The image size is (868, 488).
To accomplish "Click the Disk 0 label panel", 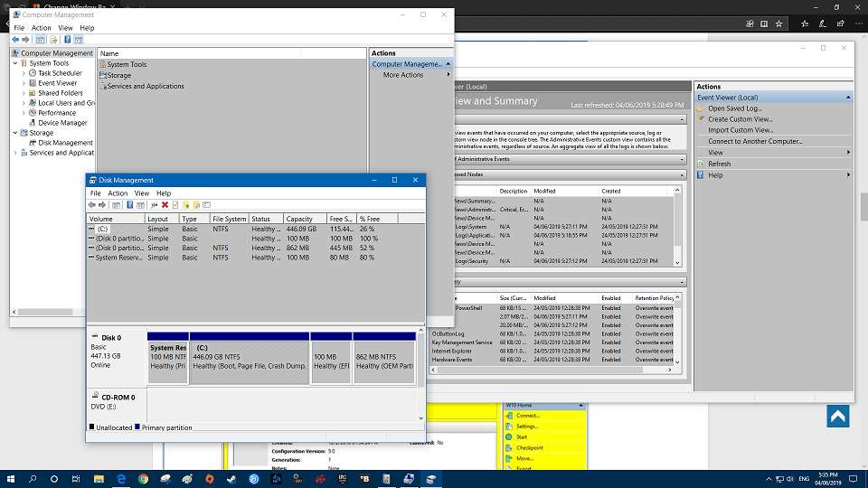I will point(117,357).
